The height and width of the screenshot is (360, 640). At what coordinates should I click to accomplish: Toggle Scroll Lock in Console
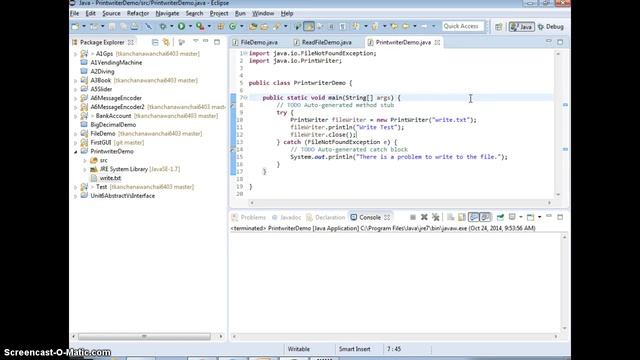coord(462,217)
